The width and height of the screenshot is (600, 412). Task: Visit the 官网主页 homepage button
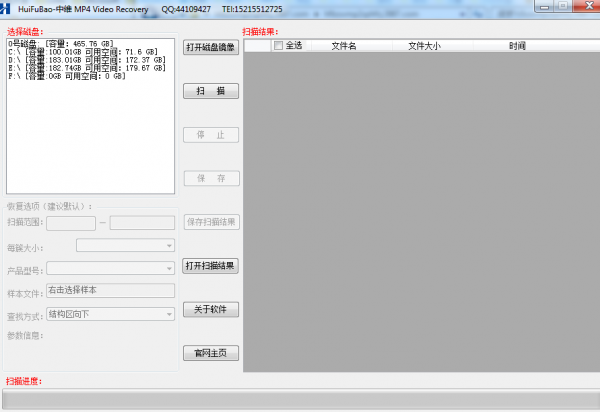pos(211,353)
